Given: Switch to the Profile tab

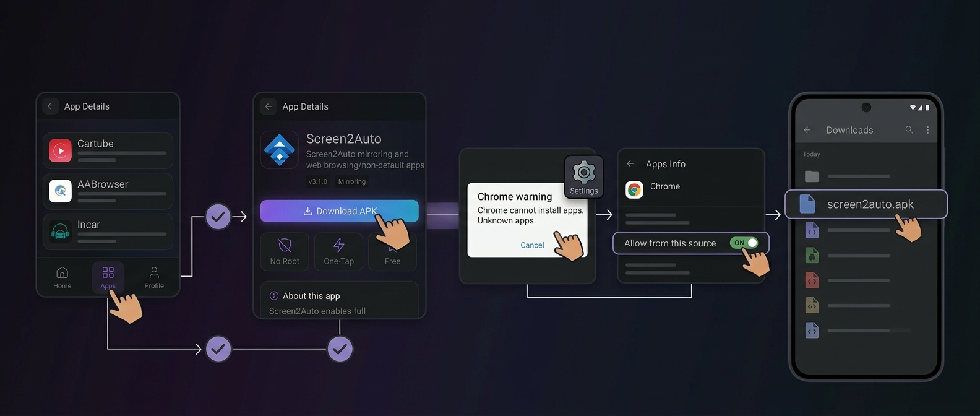Looking at the screenshot, I should 154,277.
